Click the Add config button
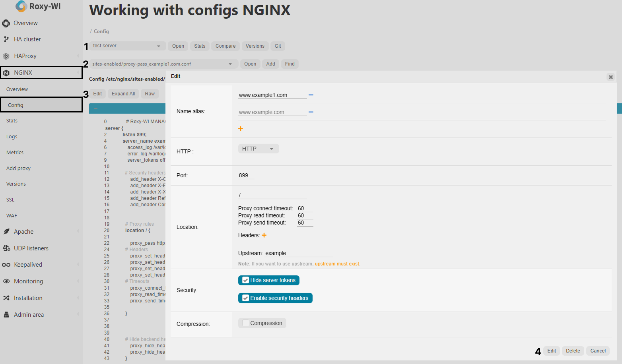The image size is (622, 364). [x=271, y=64]
